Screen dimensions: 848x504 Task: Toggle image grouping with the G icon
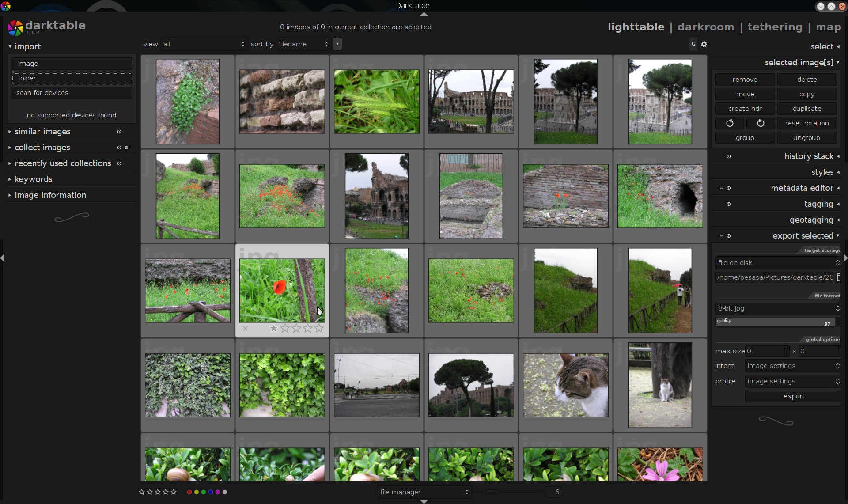(693, 44)
